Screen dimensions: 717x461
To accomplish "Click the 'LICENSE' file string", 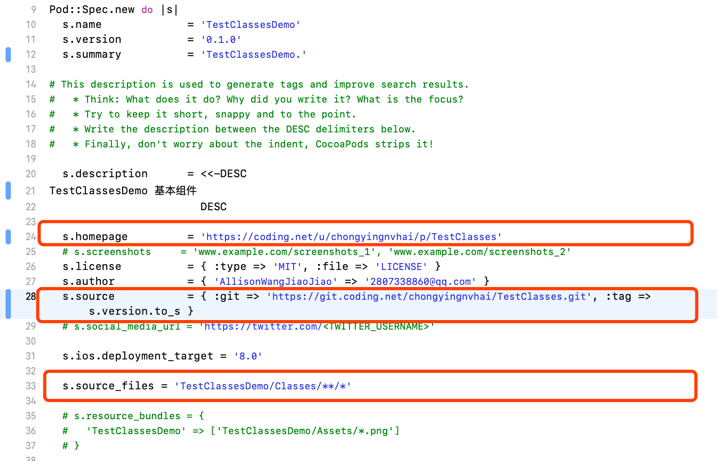I will point(401,266).
